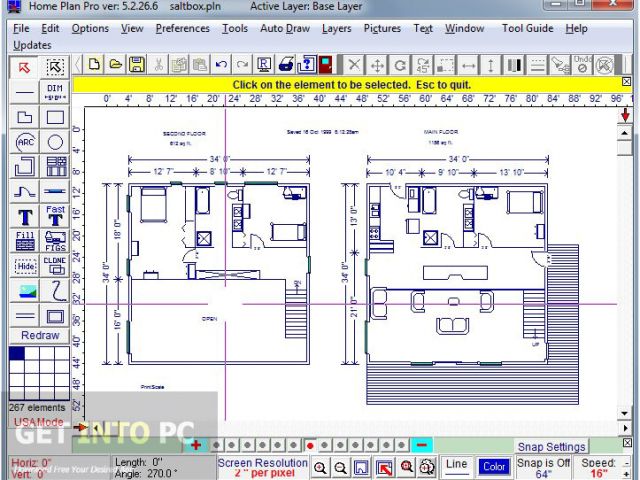The height and width of the screenshot is (480, 640).
Task: Choose the ARC drawing tool
Action: click(26, 142)
